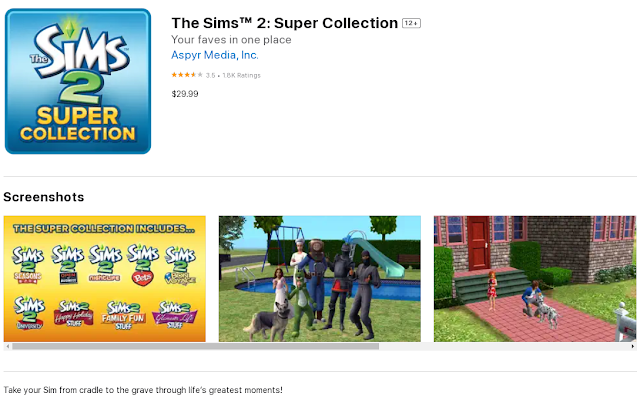
Task: Click the Happy Holiday Stuff logo
Action: pyautogui.click(x=73, y=314)
